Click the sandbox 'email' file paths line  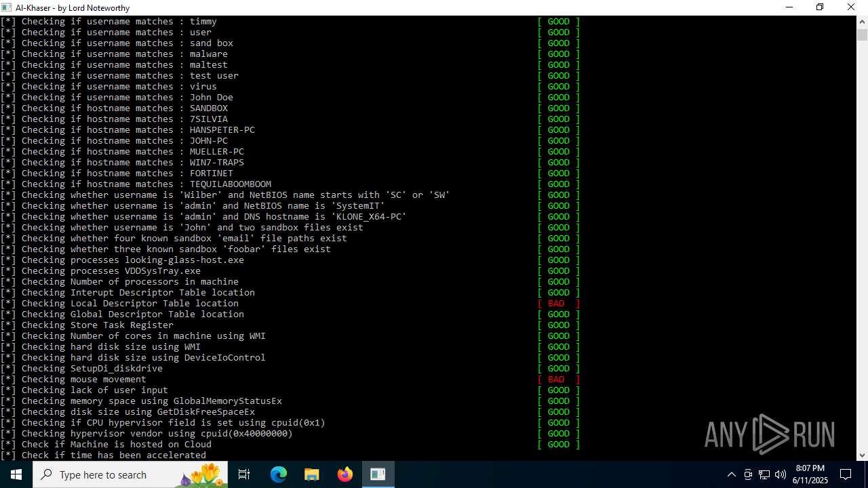click(174, 239)
